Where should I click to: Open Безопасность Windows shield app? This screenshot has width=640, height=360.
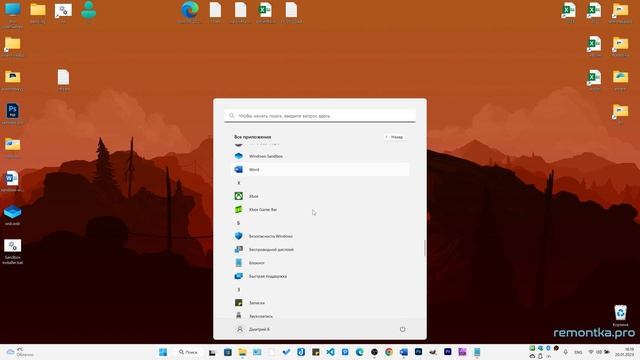click(320, 236)
